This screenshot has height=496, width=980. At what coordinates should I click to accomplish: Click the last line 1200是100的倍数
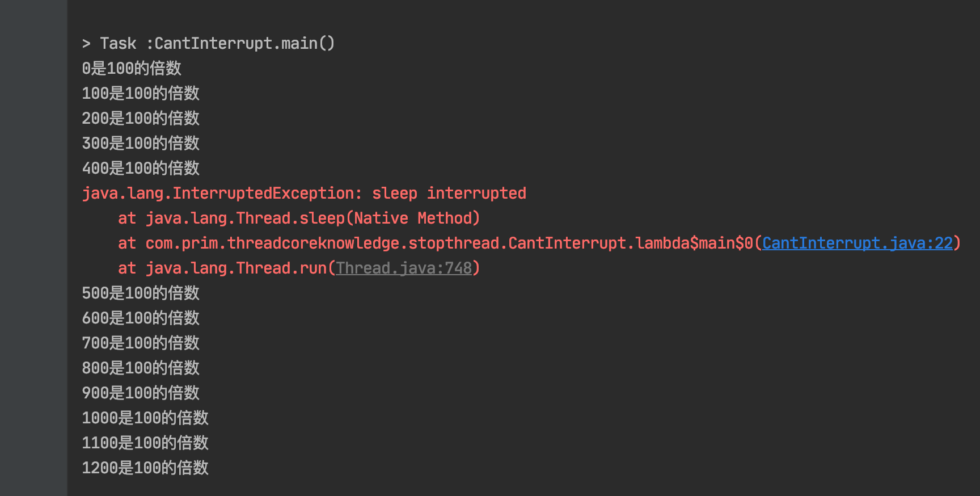(145, 468)
